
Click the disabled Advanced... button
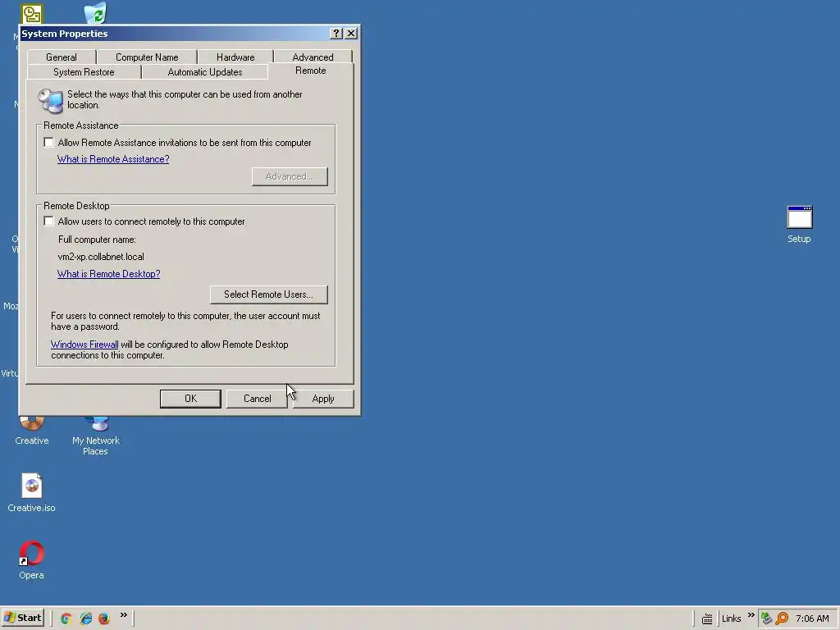pyautogui.click(x=290, y=177)
